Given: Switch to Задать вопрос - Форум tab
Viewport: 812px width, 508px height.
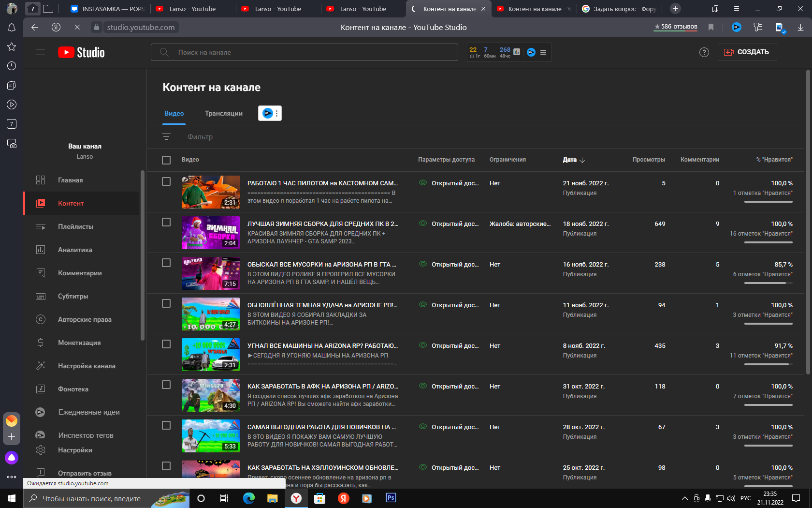Looking at the screenshot, I should 619,9.
